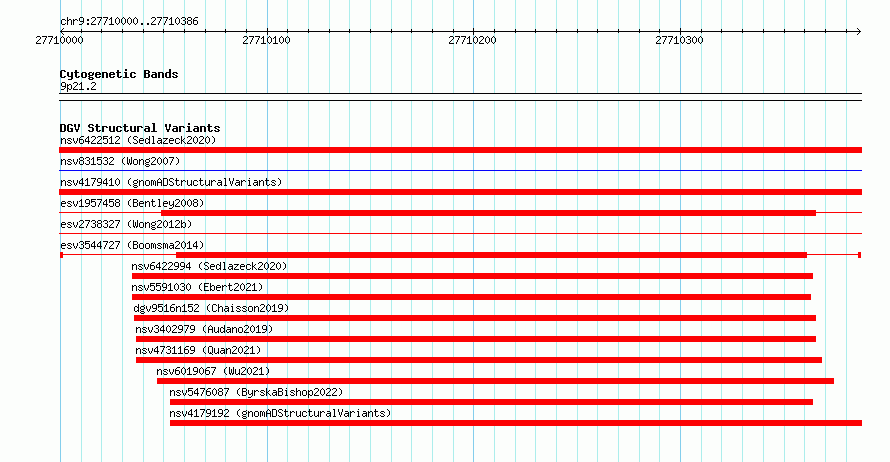Click the chr9:27710000..27710386 region label

pos(129,21)
